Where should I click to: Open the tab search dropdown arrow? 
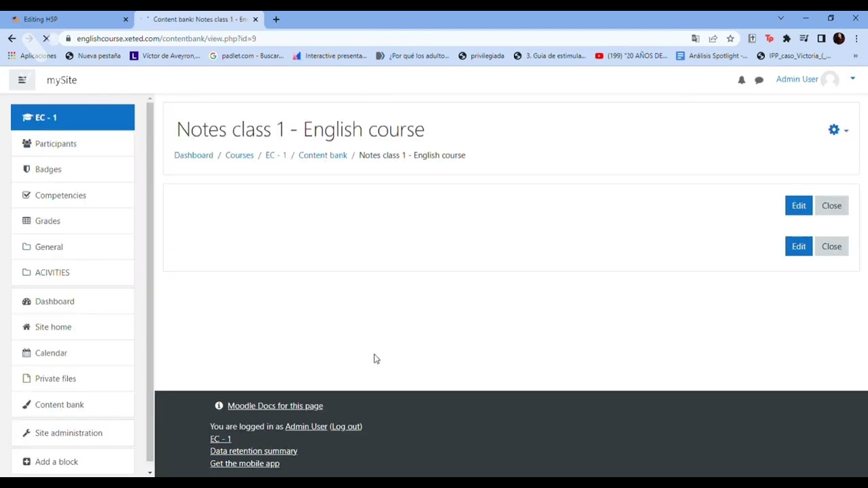781,18
